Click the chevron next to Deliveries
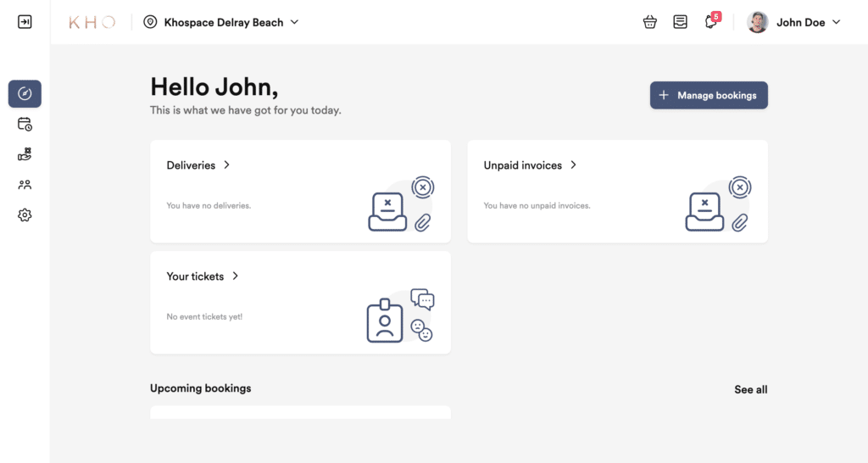The height and width of the screenshot is (463, 868). click(226, 165)
